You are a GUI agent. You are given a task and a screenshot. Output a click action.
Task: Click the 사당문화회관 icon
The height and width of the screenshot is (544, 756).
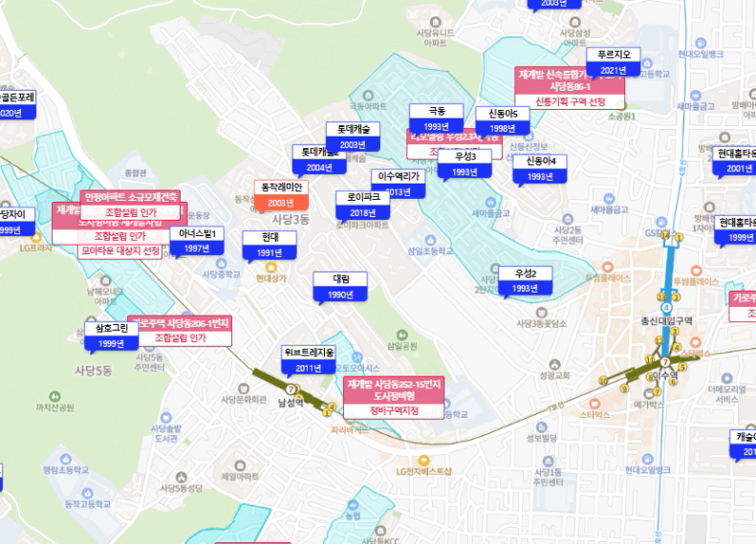point(244,389)
